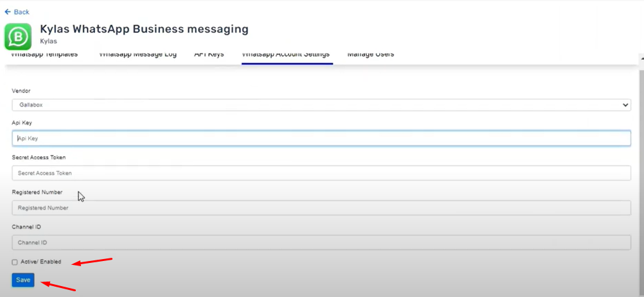Switch to the Whatsapp Templates tab
This screenshot has width=644, height=297.
(x=44, y=54)
